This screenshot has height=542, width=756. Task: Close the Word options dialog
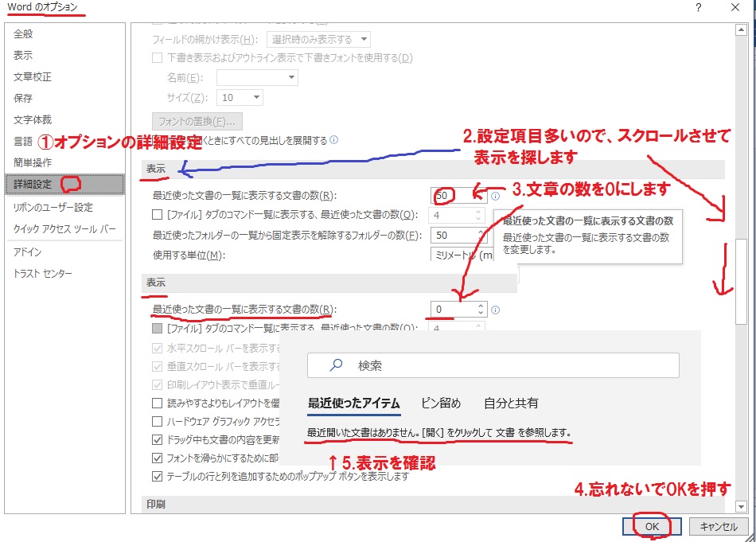click(x=735, y=8)
